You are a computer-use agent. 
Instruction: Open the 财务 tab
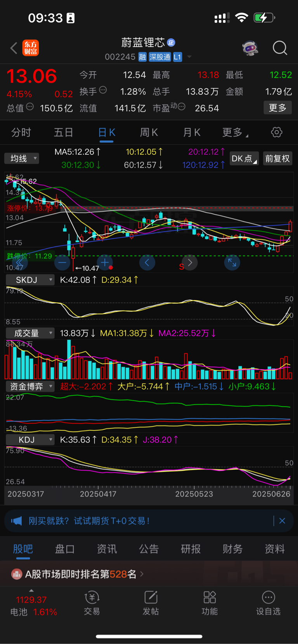coord(233,549)
